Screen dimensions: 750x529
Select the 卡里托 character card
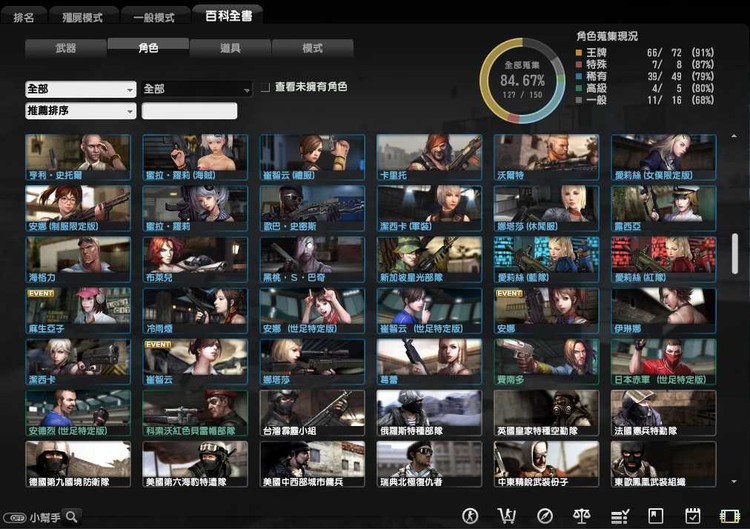(x=430, y=157)
